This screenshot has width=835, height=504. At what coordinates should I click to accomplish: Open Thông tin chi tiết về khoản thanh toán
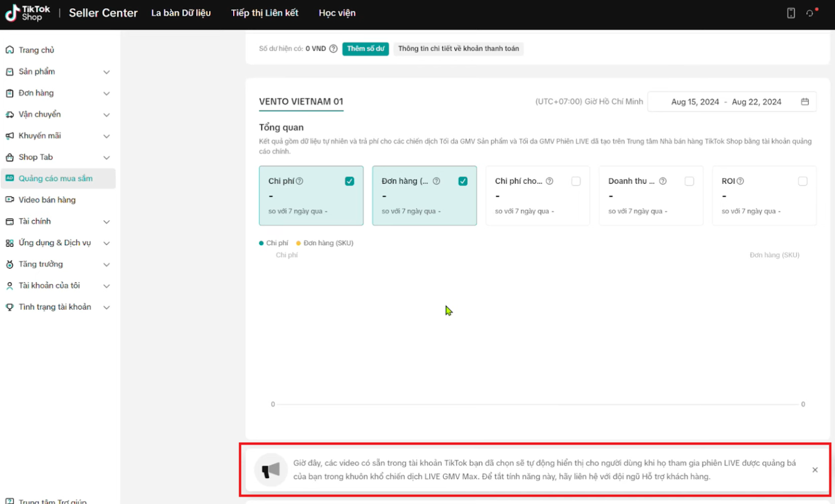[x=458, y=49]
